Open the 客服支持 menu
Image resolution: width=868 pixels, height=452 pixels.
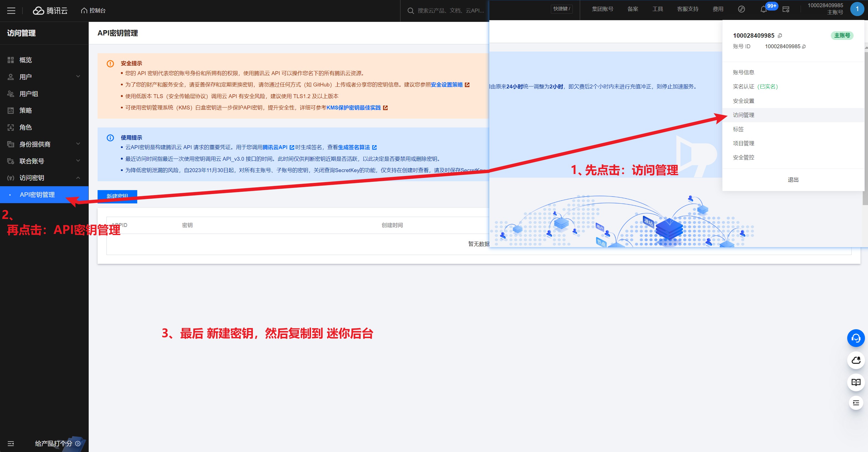click(688, 9)
